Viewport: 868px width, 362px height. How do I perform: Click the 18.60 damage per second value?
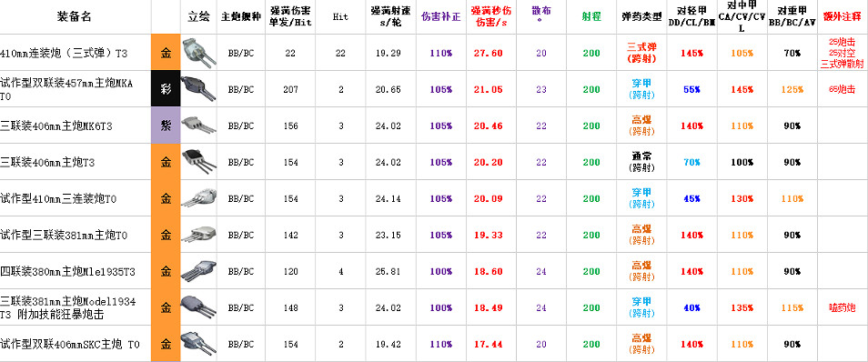[x=489, y=271]
